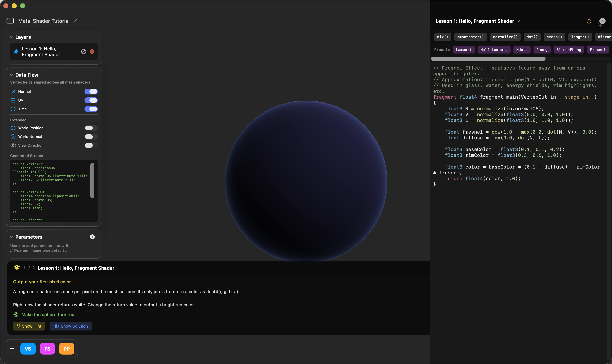This screenshot has width=612, height=364.
Task: Delete the Lesson 1 layer with red X
Action: click(92, 52)
